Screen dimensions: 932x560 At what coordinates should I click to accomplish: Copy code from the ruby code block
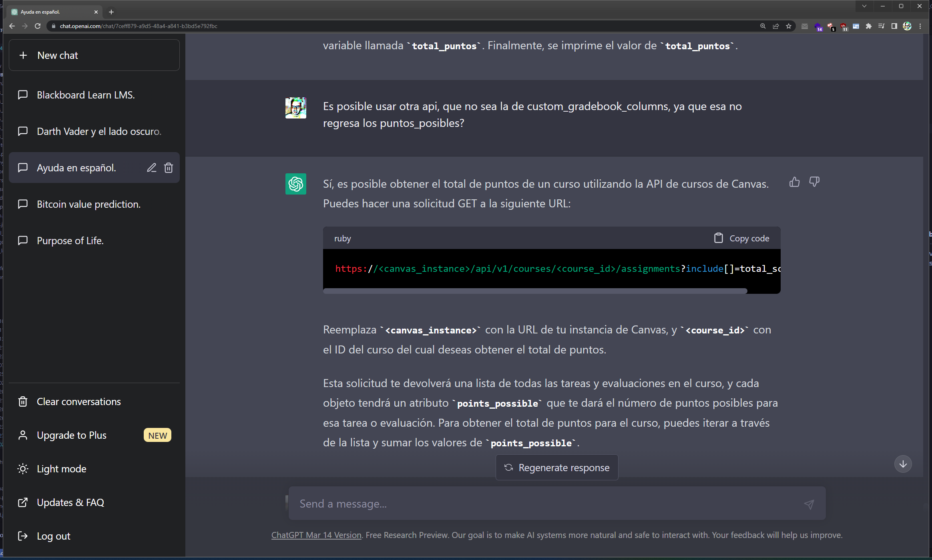(742, 239)
